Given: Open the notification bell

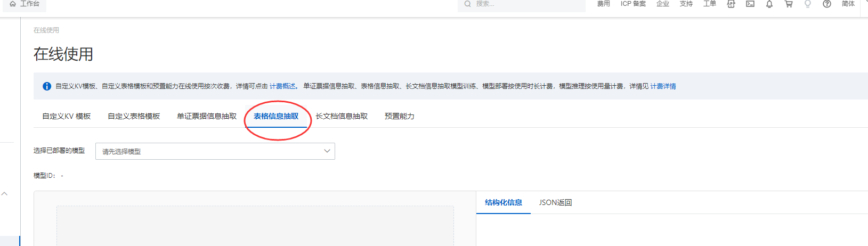Looking at the screenshot, I should pyautogui.click(x=769, y=4).
